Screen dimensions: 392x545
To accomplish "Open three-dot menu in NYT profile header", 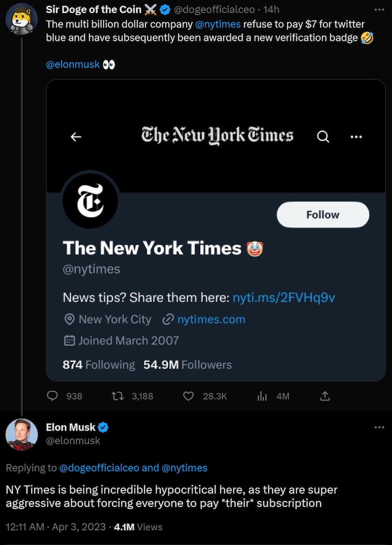I will click(x=356, y=137).
